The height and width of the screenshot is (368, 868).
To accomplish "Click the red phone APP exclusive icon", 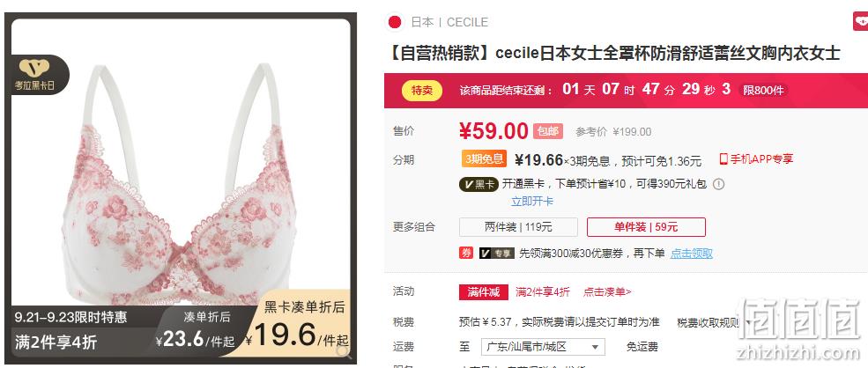I will (x=723, y=159).
